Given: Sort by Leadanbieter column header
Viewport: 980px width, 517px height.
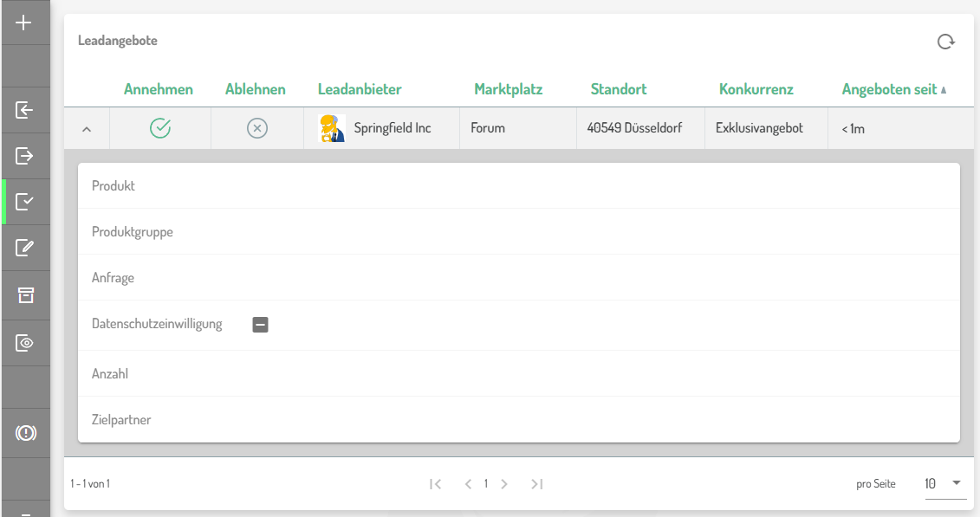Looking at the screenshot, I should coord(360,89).
